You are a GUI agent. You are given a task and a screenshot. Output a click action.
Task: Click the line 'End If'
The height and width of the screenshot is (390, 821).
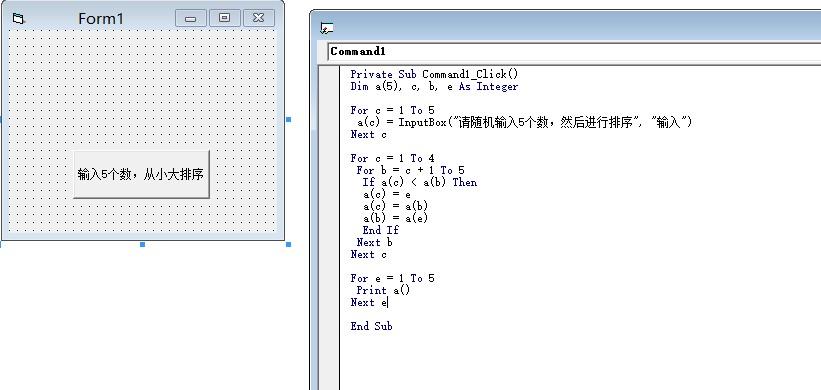[380, 230]
